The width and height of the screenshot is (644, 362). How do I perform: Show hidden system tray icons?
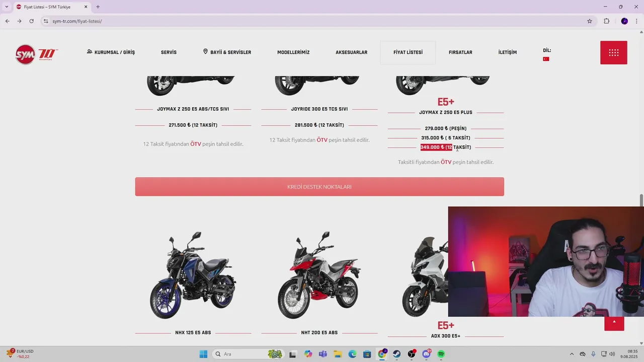pyautogui.click(x=572, y=354)
